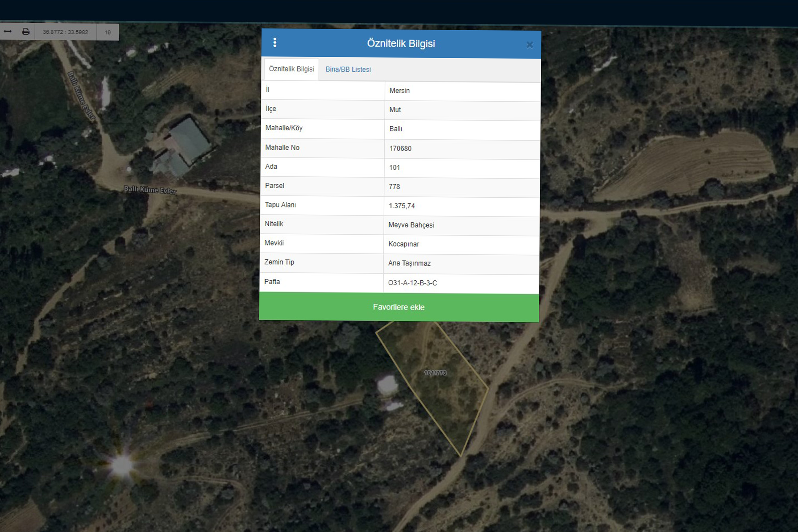
Task: Click the 101/778 parcel label on map
Action: pos(435,373)
